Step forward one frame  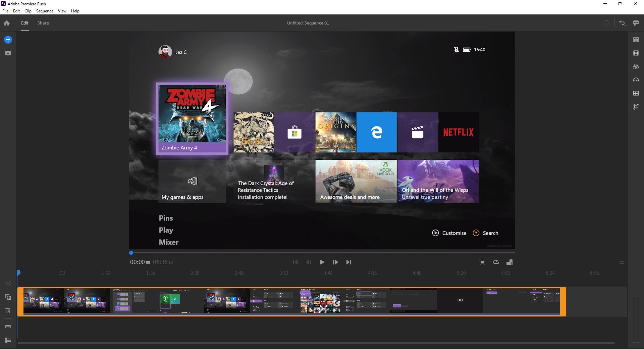pyautogui.click(x=335, y=262)
